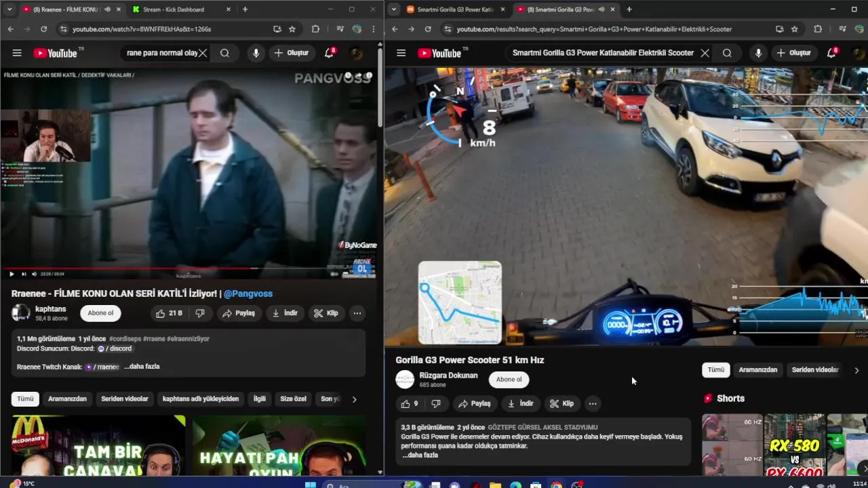Open Rüzgara Dokunan channel name
This screenshot has width=868, height=488.
(x=448, y=375)
